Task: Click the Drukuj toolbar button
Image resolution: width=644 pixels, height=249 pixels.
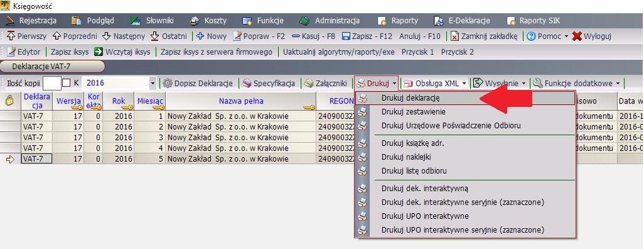Action: point(373,83)
